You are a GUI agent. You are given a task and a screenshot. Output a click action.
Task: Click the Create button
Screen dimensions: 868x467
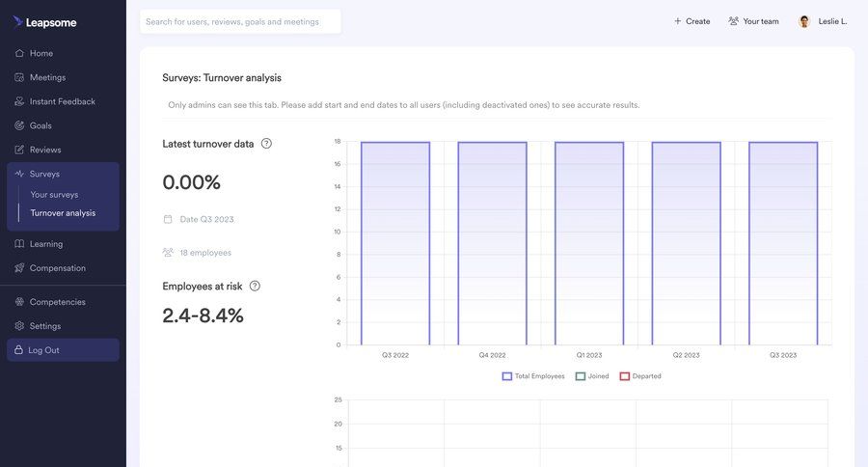coord(692,21)
